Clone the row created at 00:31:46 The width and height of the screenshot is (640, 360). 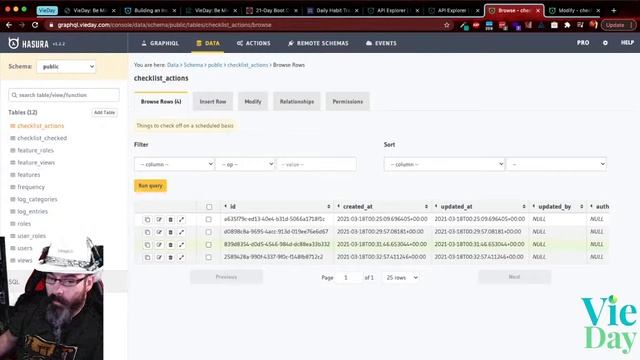[147, 245]
